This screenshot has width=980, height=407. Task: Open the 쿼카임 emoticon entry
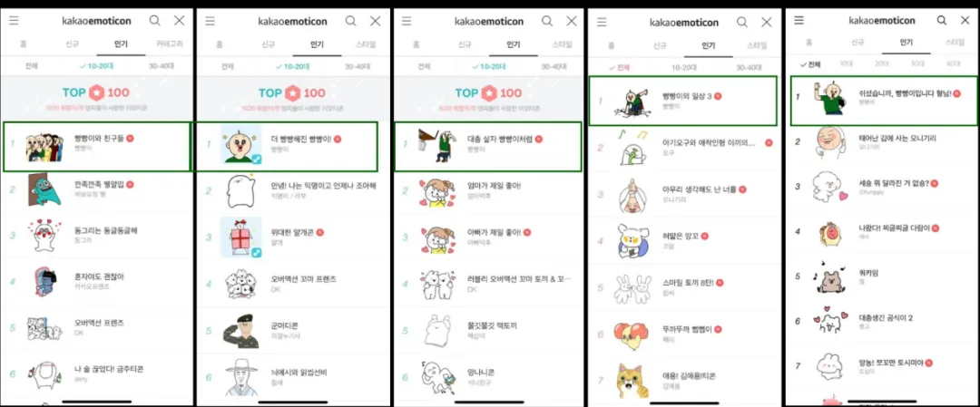click(x=882, y=276)
